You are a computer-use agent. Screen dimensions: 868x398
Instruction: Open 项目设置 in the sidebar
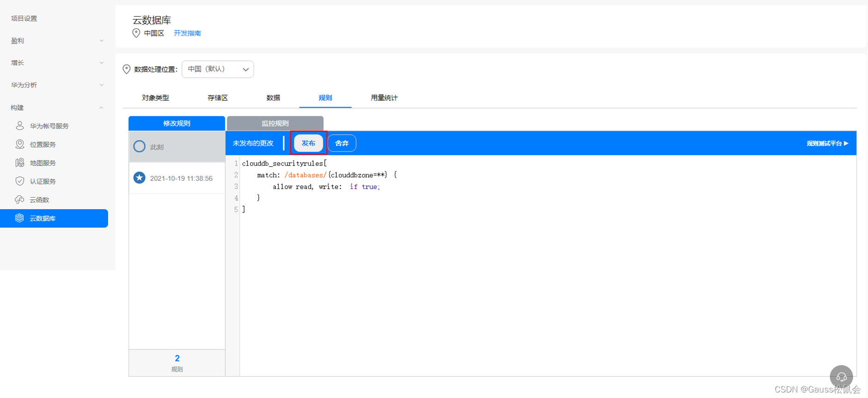[x=24, y=18]
